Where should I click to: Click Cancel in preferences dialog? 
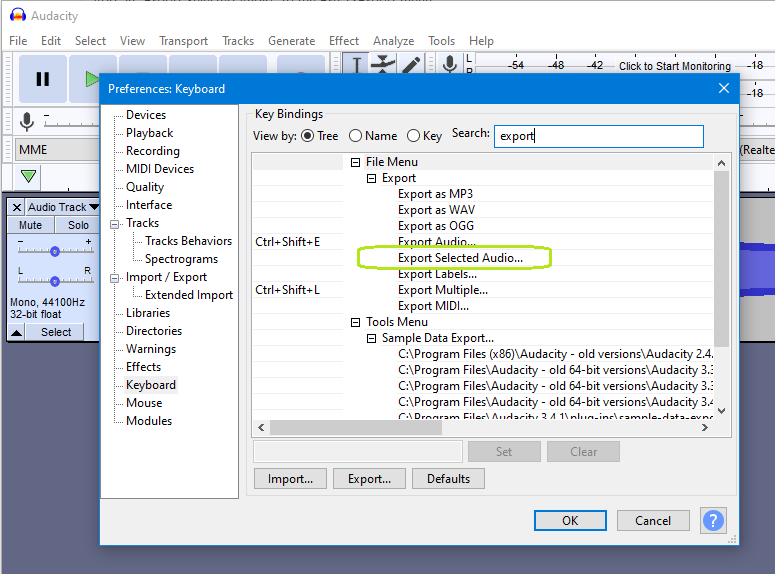tap(653, 521)
